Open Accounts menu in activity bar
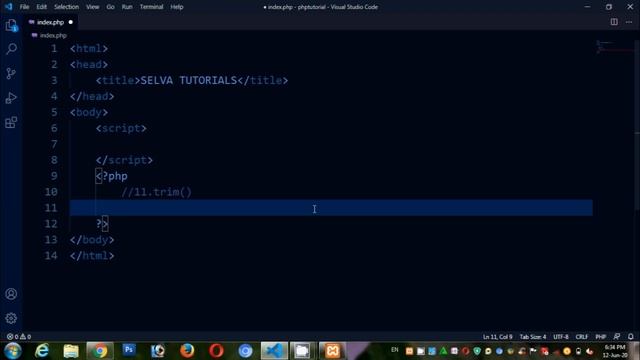 click(11, 294)
